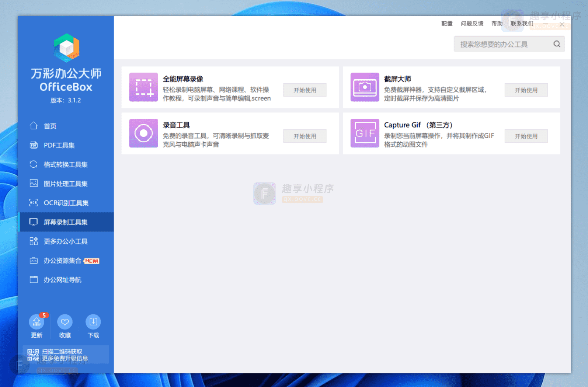Start using 截屏大师 via 开始使用
Image resolution: width=588 pixels, height=387 pixels.
click(526, 90)
